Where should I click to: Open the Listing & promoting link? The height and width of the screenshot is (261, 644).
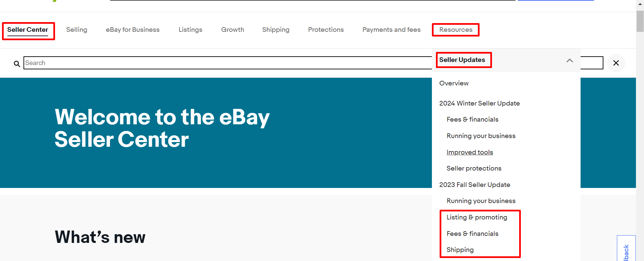point(477,217)
